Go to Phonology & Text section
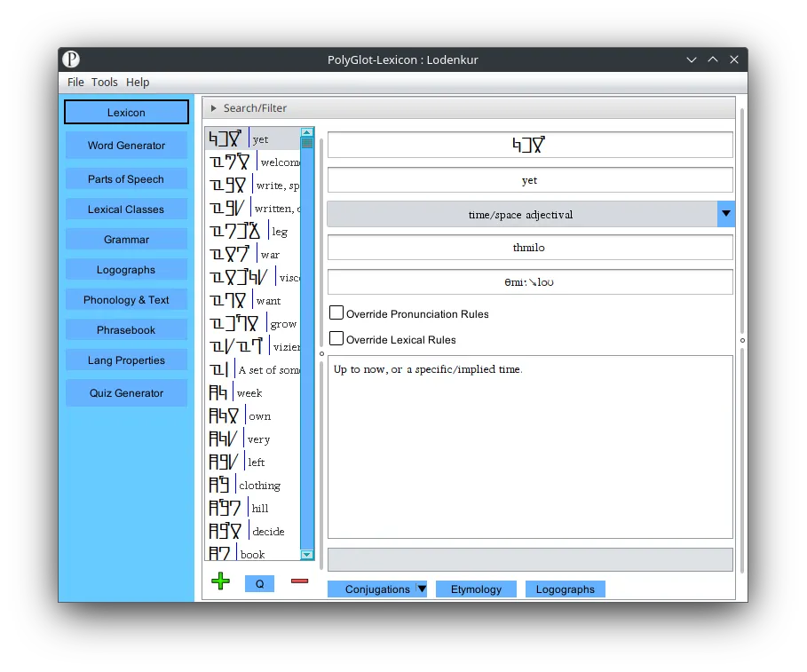807x672 pixels. point(126,300)
